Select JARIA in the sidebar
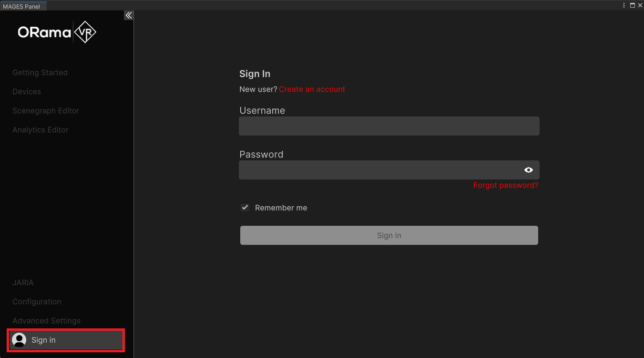Screen dimensions: 644x358 23,283
